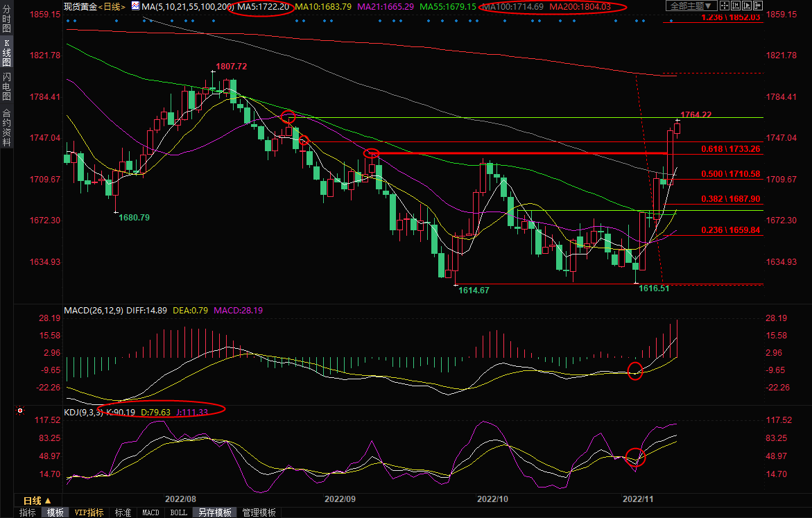Select the 模板 bottom tab
Image resolution: width=812 pixels, height=518 pixels.
tap(55, 512)
